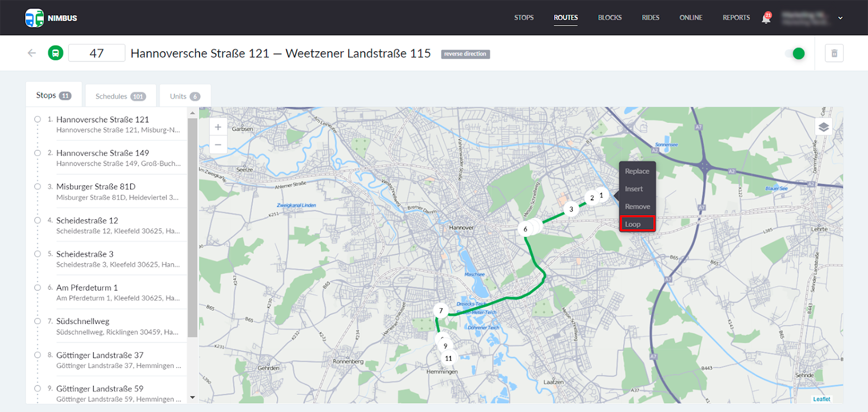Delete route using the trash icon
The width and height of the screenshot is (868, 412).
pyautogui.click(x=834, y=53)
